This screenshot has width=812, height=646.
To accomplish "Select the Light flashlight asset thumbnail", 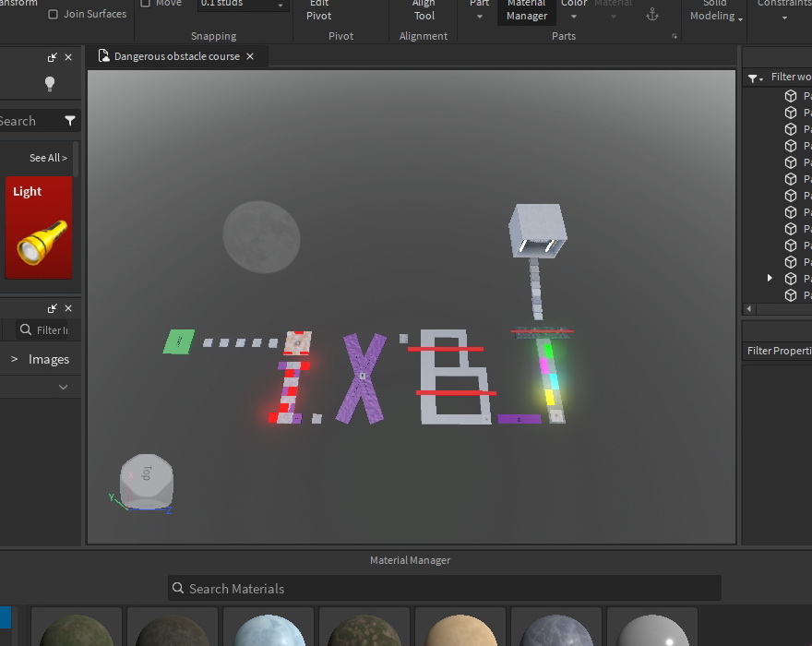I will click(39, 227).
